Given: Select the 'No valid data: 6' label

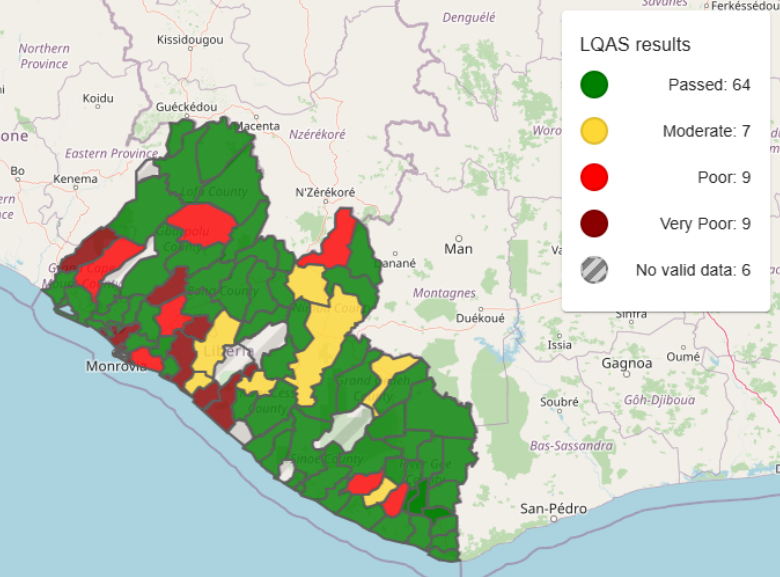Looking at the screenshot, I should (x=693, y=269).
